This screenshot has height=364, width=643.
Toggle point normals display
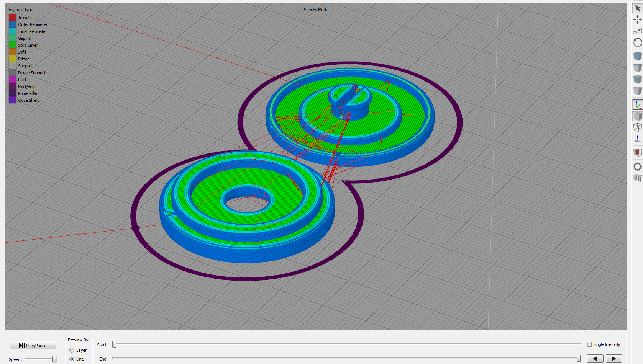pyautogui.click(x=638, y=139)
